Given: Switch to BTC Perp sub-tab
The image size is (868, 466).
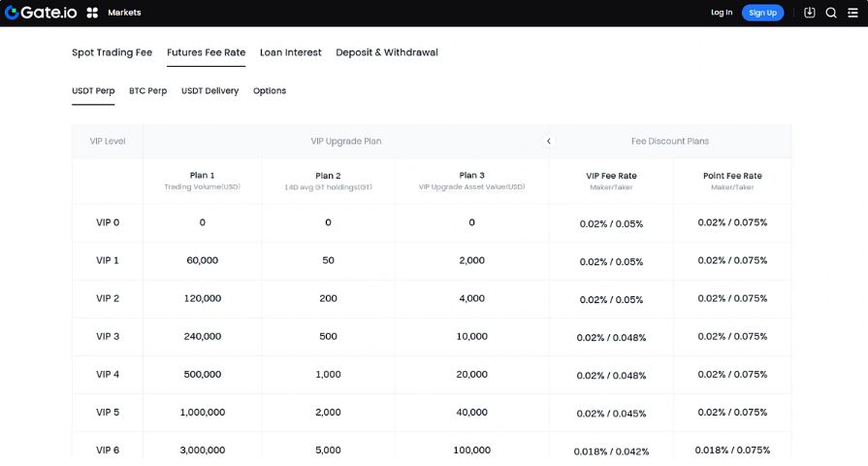Looking at the screenshot, I should coord(147,91).
